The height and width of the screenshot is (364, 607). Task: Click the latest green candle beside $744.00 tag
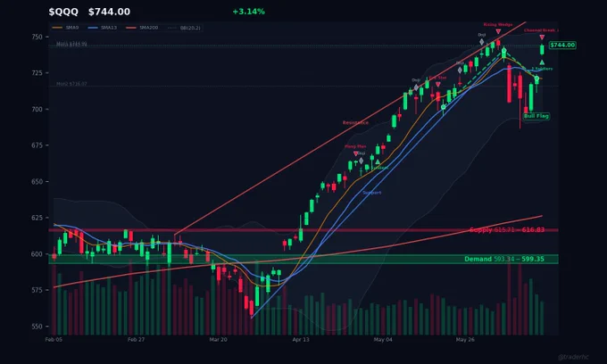tap(542, 50)
